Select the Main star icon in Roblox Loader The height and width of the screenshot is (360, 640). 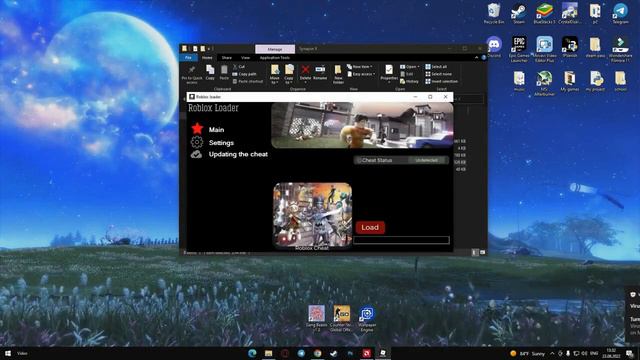[197, 129]
